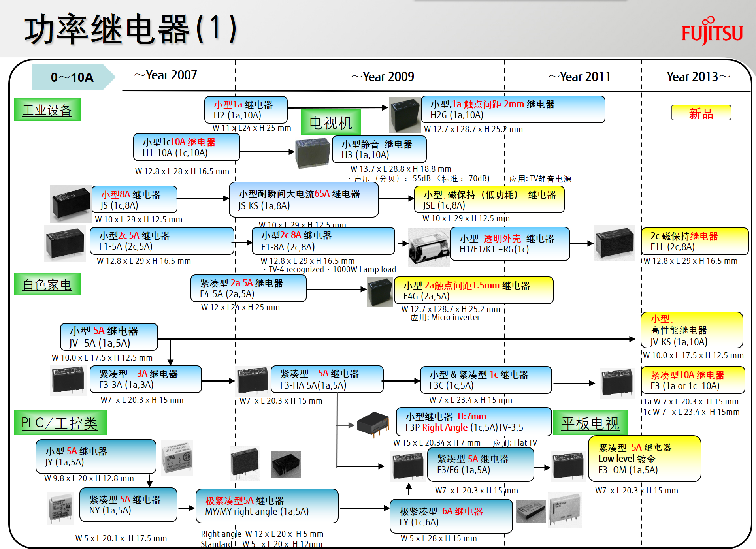This screenshot has width=756, height=549.
Task: Click the F3-3A relay photo
Action: coord(68,380)
